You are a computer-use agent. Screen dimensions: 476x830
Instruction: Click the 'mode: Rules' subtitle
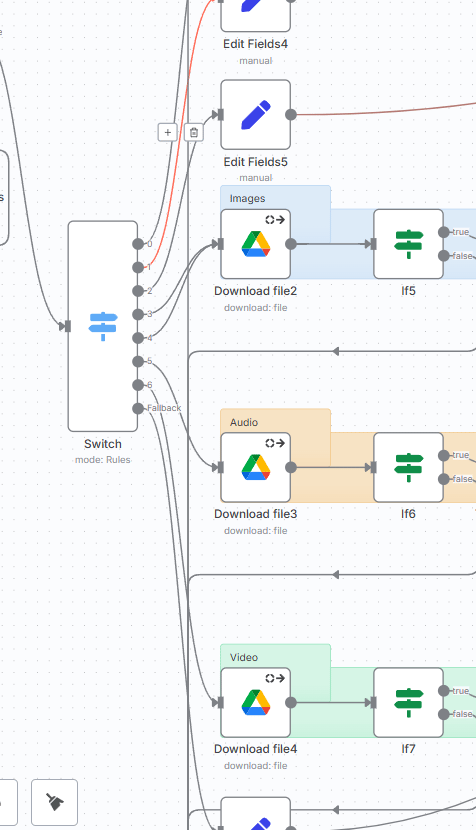(x=103, y=459)
